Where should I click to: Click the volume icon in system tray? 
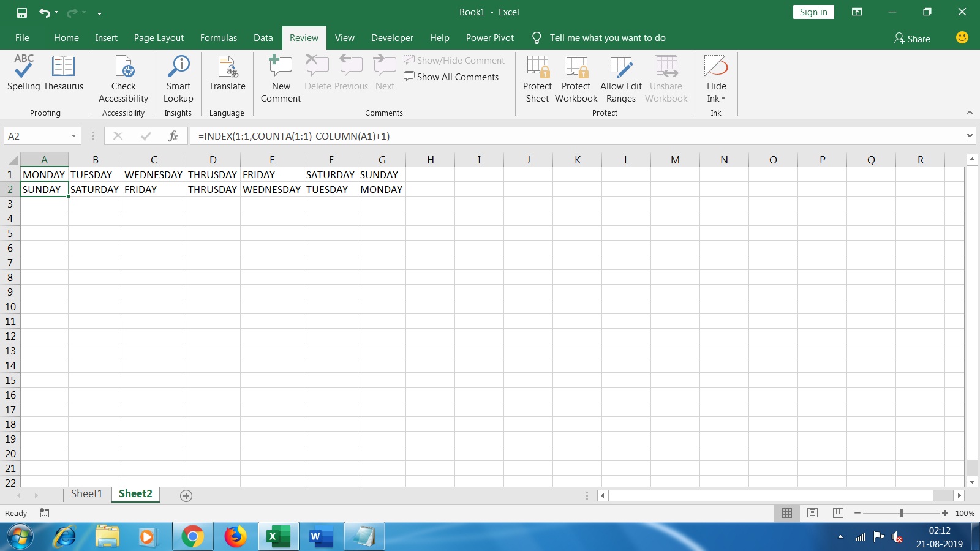[x=897, y=537]
